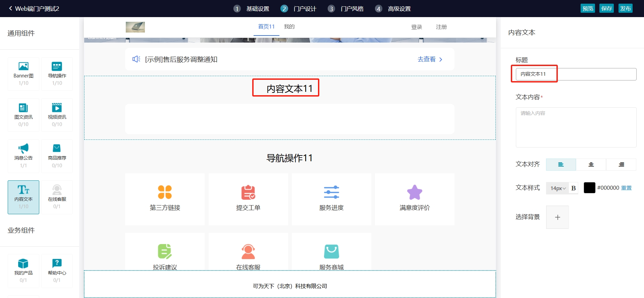The image size is (644, 298).
Task: Click the announcement speaker icon
Action: click(x=136, y=59)
